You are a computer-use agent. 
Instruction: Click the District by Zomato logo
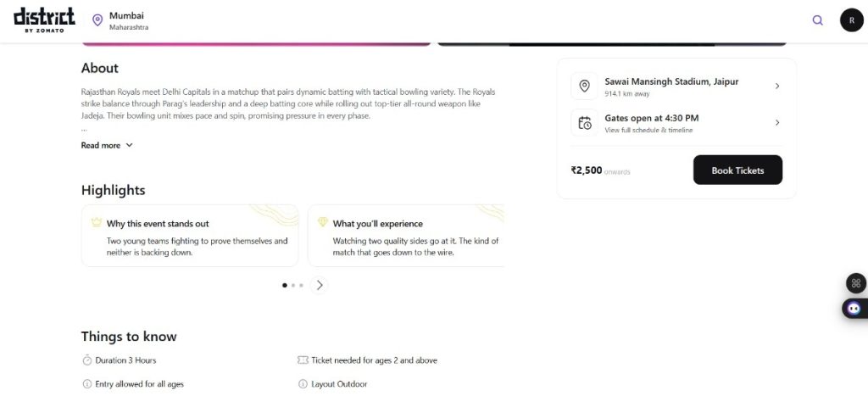[x=44, y=20]
